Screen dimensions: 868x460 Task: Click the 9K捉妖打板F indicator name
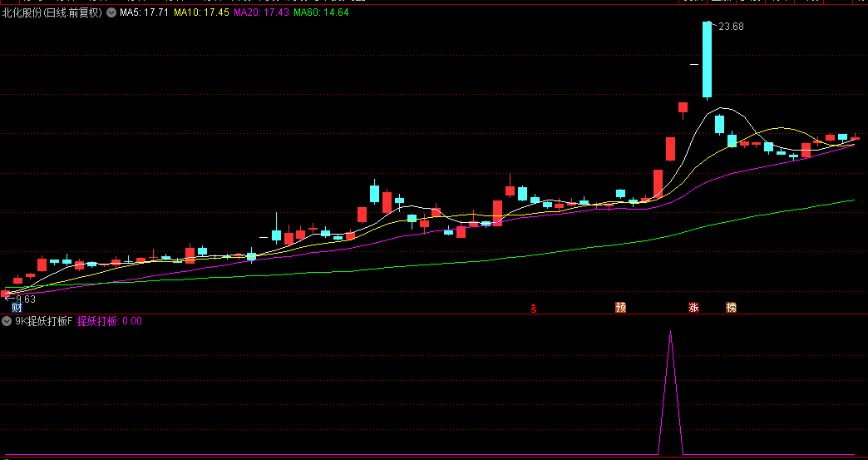coord(44,321)
